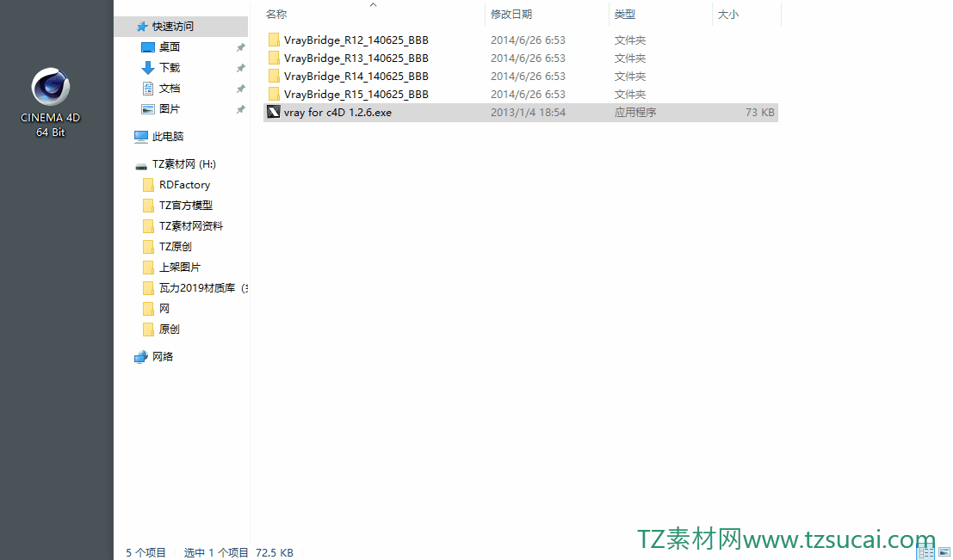Switch to details view using status bar icon
953x560 pixels.
(925, 552)
